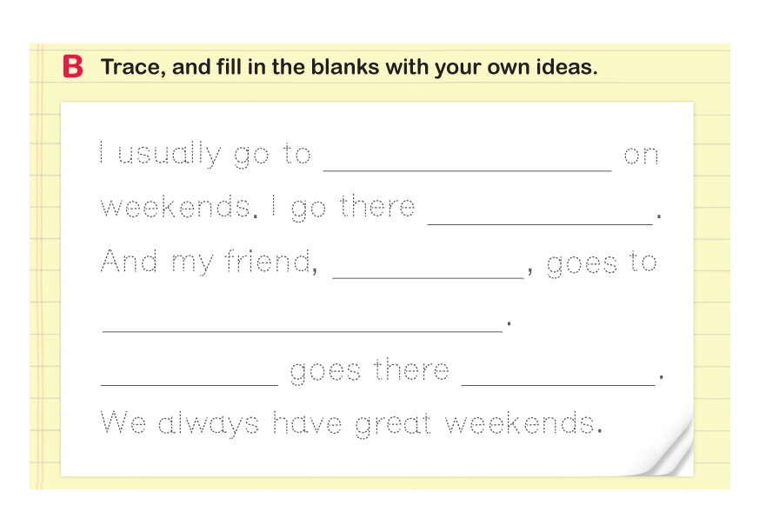Select the dotted phrase "And my friend,"
759x532 pixels.
208,262
